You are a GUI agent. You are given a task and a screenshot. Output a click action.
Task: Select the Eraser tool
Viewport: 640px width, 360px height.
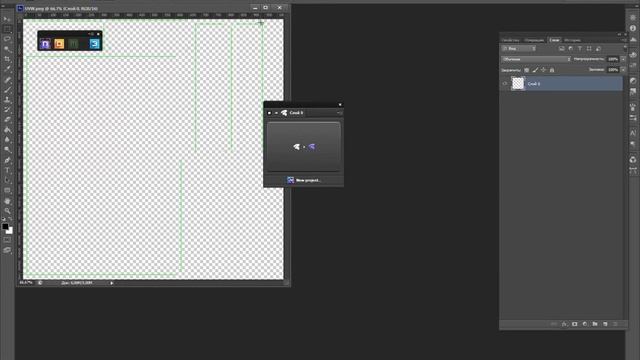pos(7,120)
